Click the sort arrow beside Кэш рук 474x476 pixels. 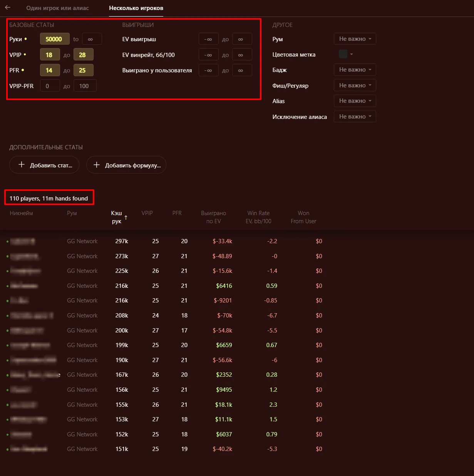(126, 217)
